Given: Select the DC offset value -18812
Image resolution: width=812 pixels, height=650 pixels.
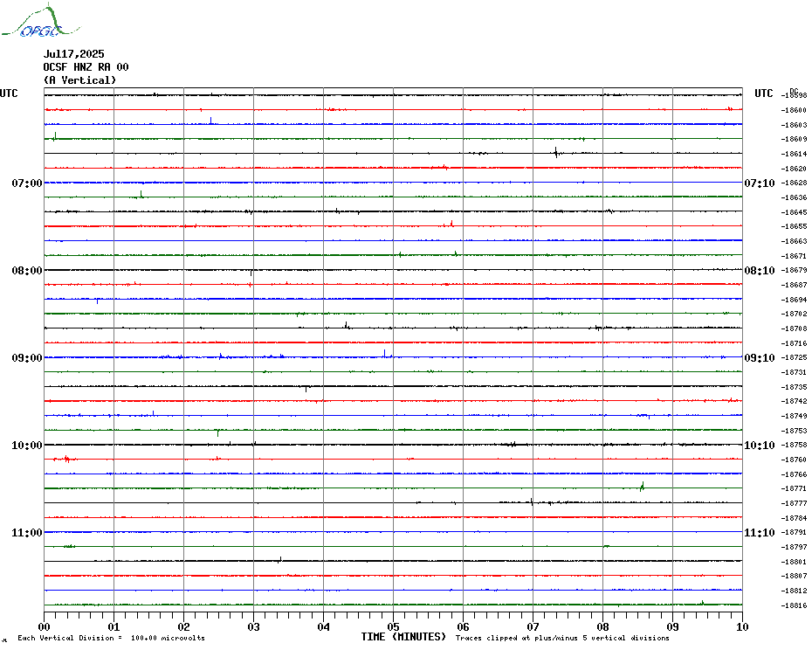Looking at the screenshot, I should coord(794,591).
